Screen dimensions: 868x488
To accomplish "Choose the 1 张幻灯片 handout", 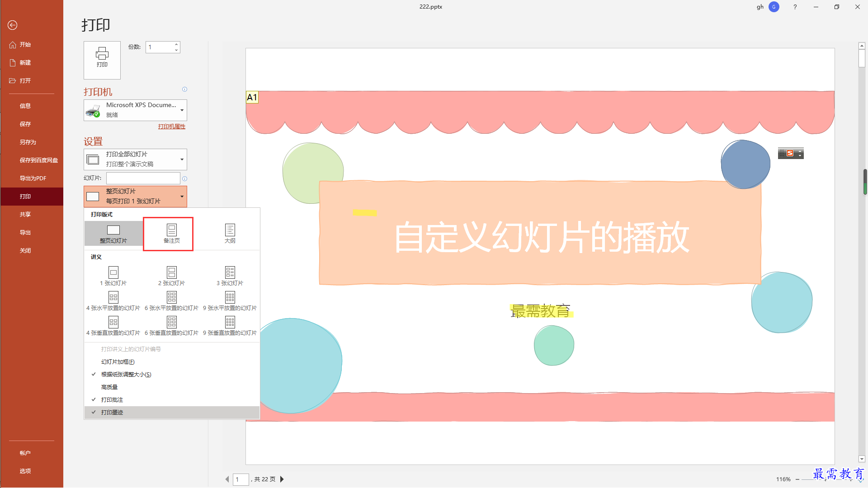I will click(113, 276).
